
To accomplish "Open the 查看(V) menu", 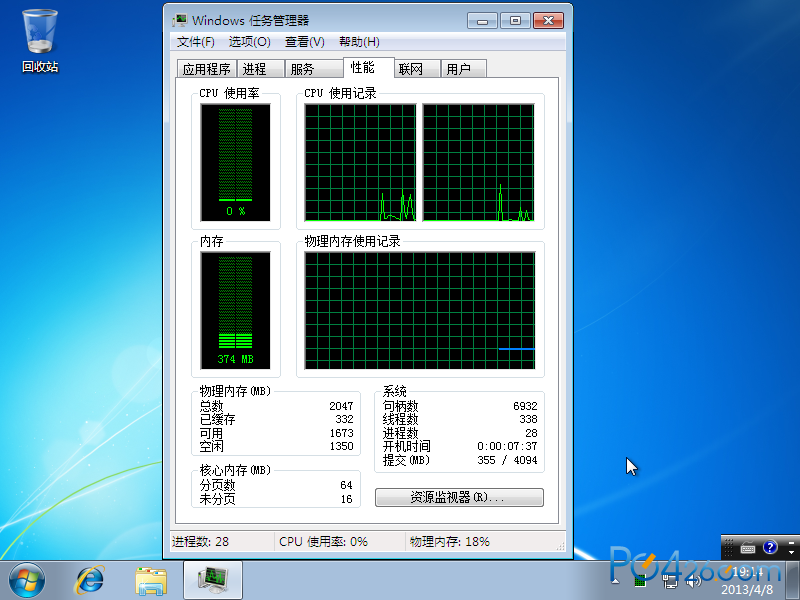I will pos(305,42).
